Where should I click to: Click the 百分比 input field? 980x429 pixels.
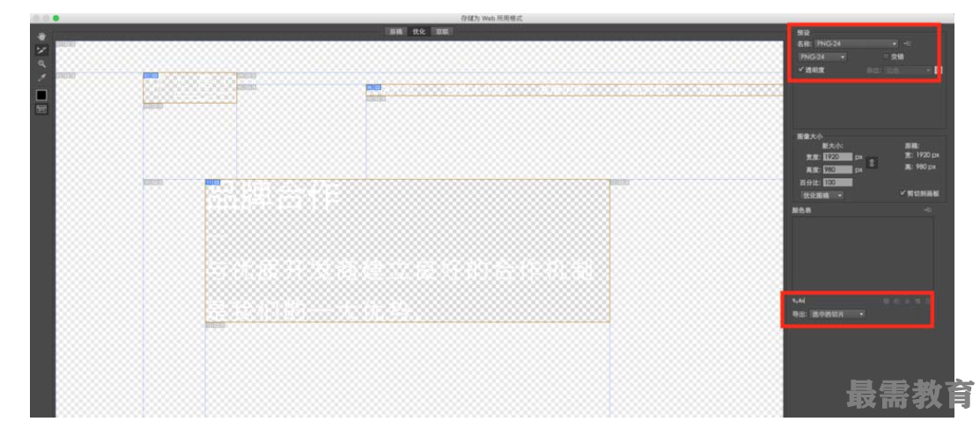(x=838, y=182)
